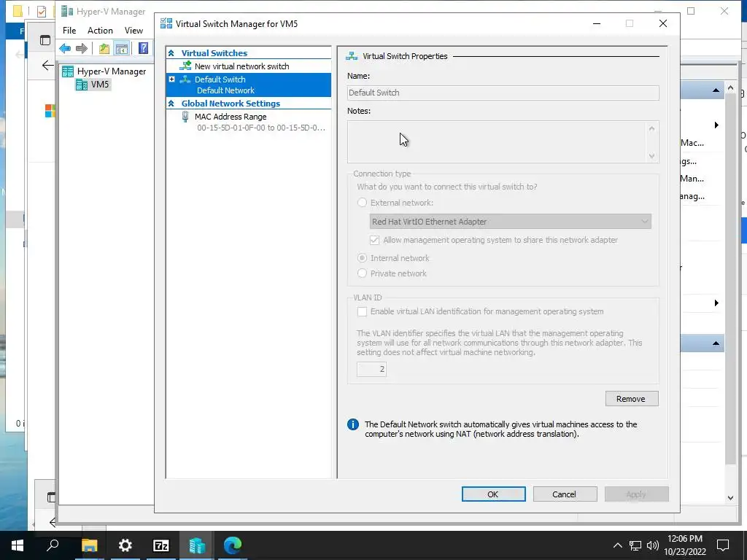The image size is (747, 560).
Task: Select the Private network radio button
Action: coord(362,273)
